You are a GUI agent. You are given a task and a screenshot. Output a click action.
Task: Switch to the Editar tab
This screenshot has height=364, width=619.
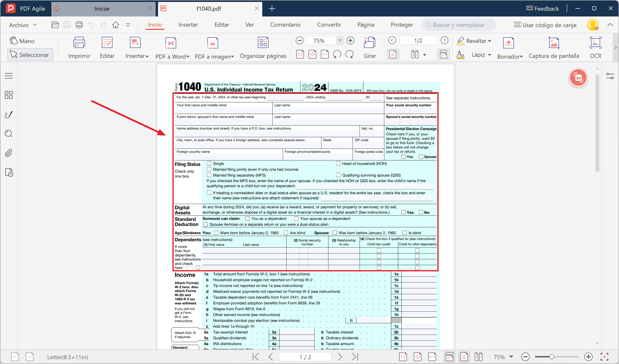coord(222,25)
